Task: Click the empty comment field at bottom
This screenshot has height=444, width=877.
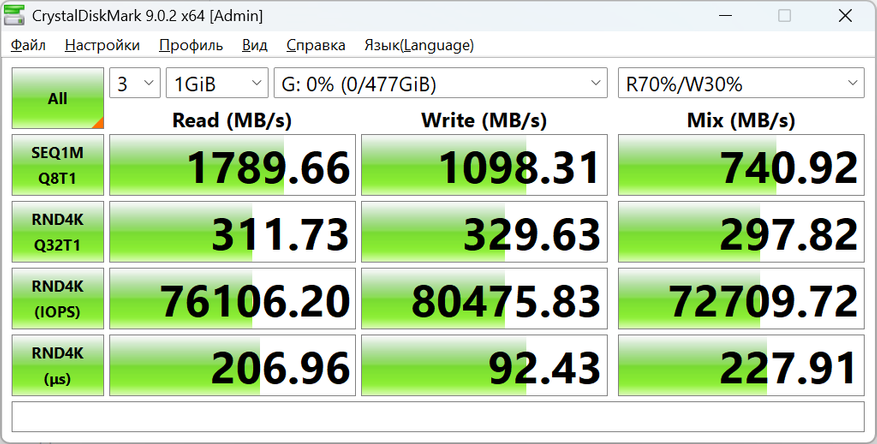Action: (x=438, y=417)
